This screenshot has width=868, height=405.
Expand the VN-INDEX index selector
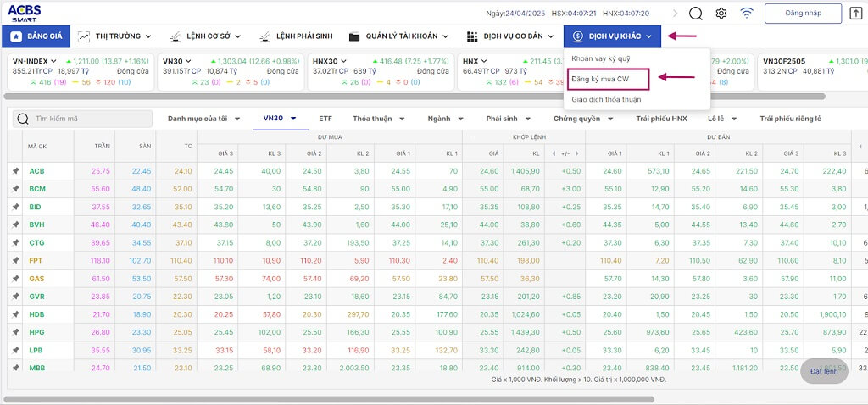point(53,61)
